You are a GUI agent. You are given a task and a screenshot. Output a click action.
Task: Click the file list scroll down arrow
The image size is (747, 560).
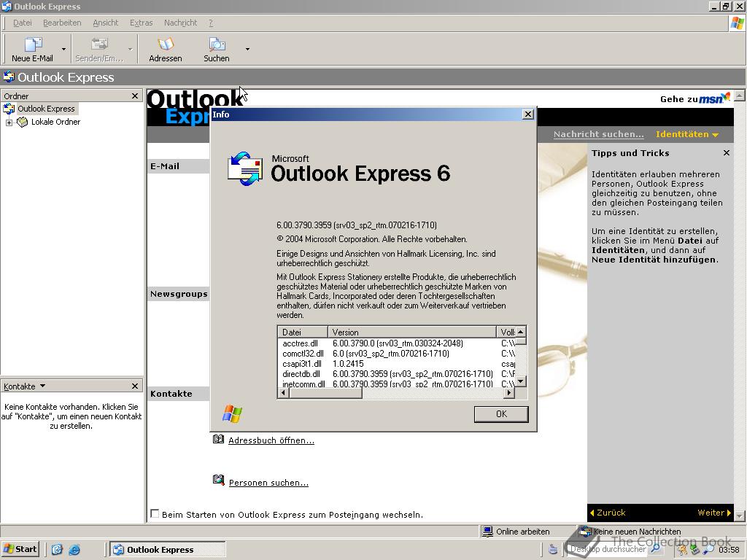(521, 381)
